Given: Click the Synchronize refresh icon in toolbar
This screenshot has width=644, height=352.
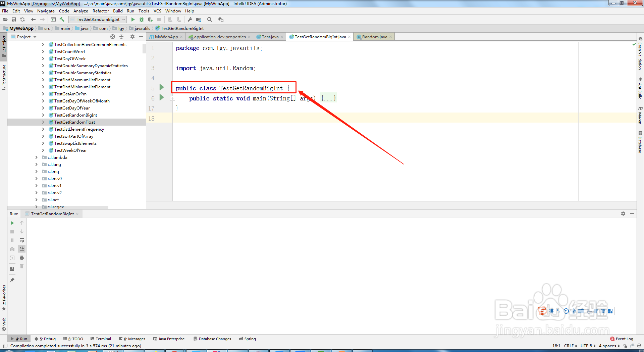Looking at the screenshot, I should pos(22,19).
